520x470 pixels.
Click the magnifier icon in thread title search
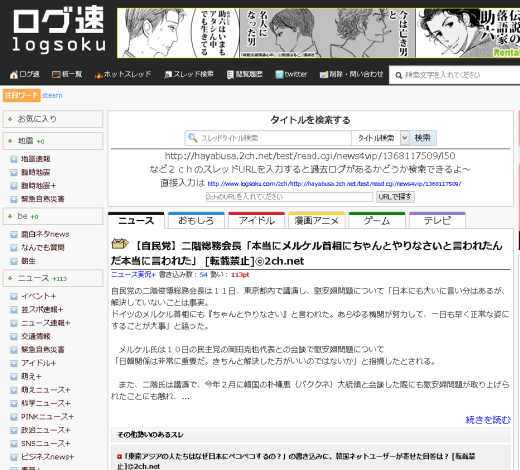pyautogui.click(x=193, y=138)
